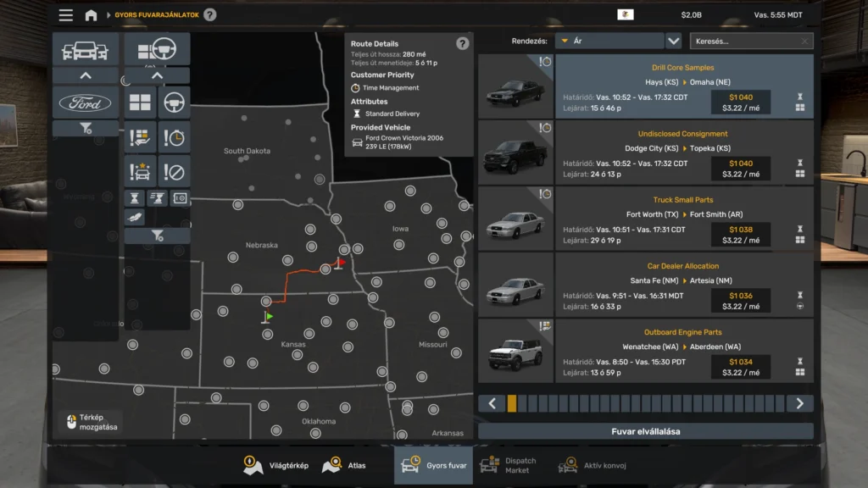Pick the Car Dealer Allocation job
Image resolution: width=868 pixels, height=488 pixels.
(x=684, y=285)
